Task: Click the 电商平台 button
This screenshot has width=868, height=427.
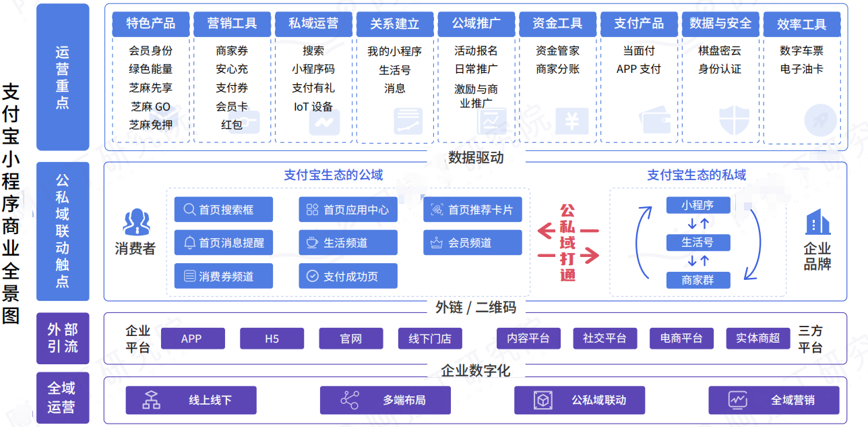Action: coord(681,339)
